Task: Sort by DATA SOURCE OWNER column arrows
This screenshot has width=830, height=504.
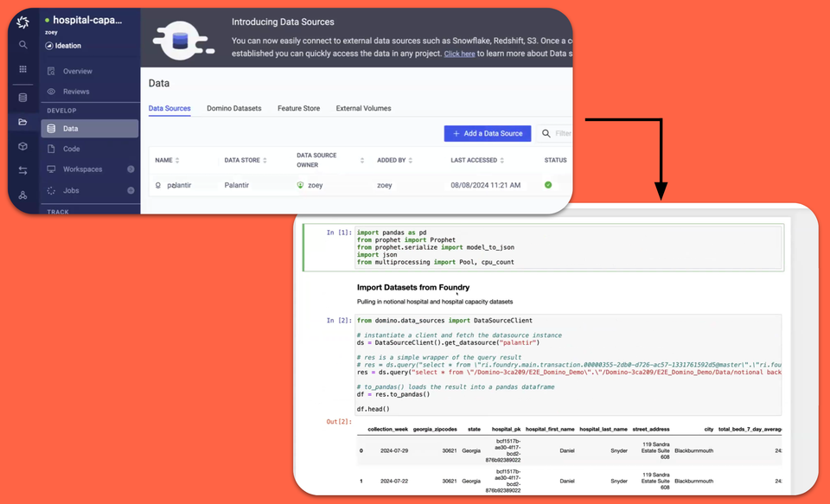Action: pos(362,161)
